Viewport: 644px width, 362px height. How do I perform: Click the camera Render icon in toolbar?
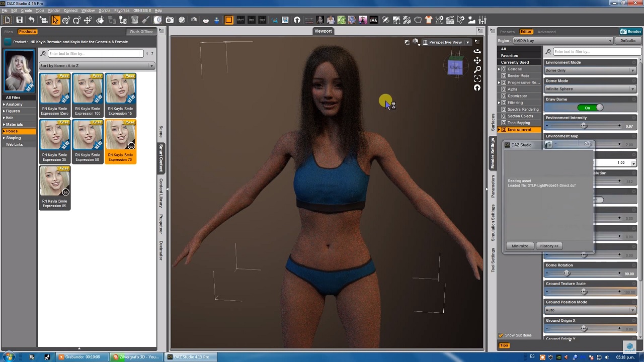(x=170, y=20)
